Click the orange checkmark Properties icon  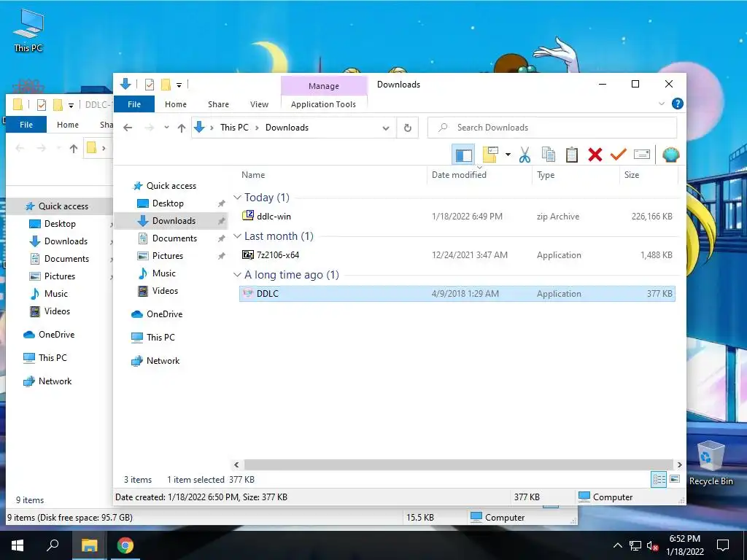(x=619, y=155)
